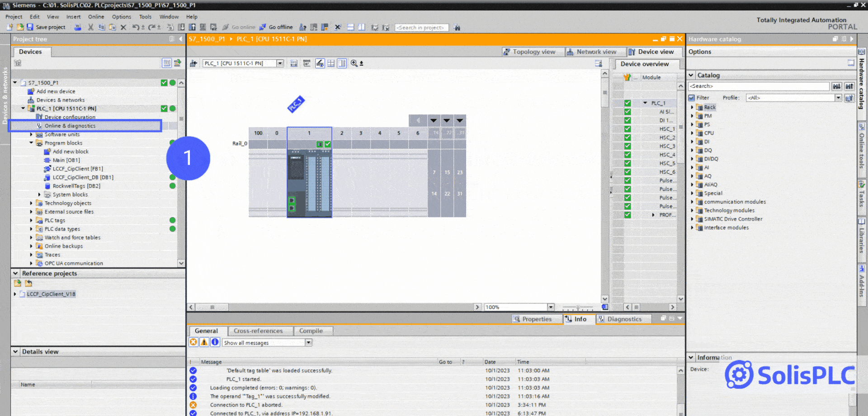The image size is (868, 416).
Task: Open the Profile <All> dropdown in the catalog
Action: click(839, 97)
